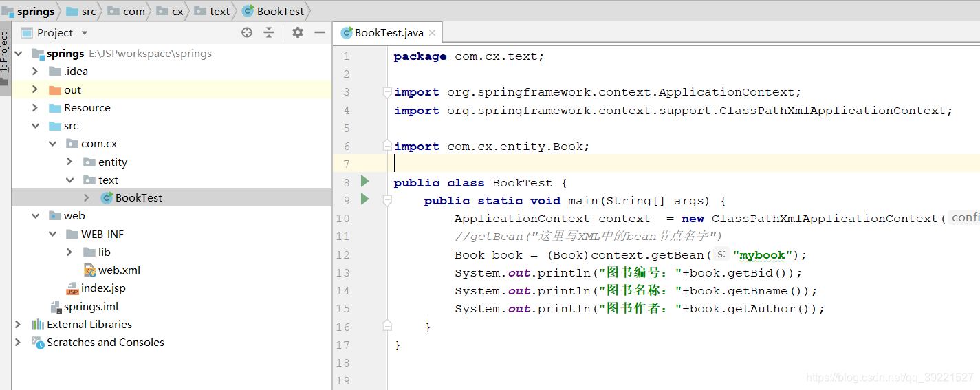This screenshot has height=390, width=980.
Task: Select the WEB-INF folder icon
Action: [x=72, y=234]
